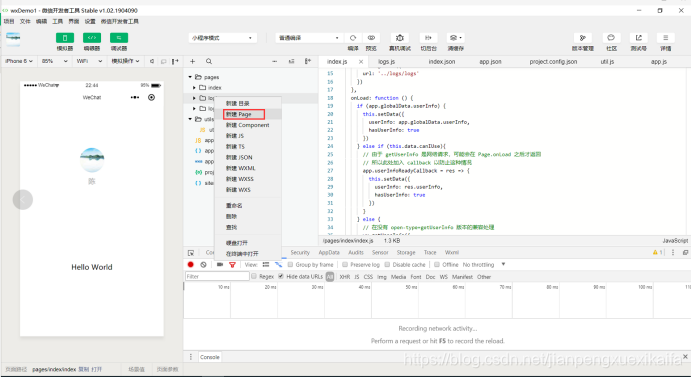
Task: Open the mini program mode (小程序模式) dropdown
Action: point(222,38)
